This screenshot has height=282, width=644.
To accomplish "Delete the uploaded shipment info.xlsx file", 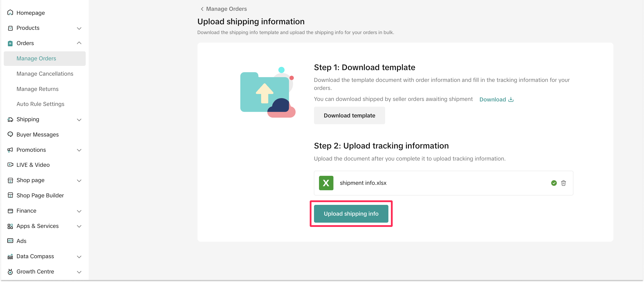I will pos(563,183).
